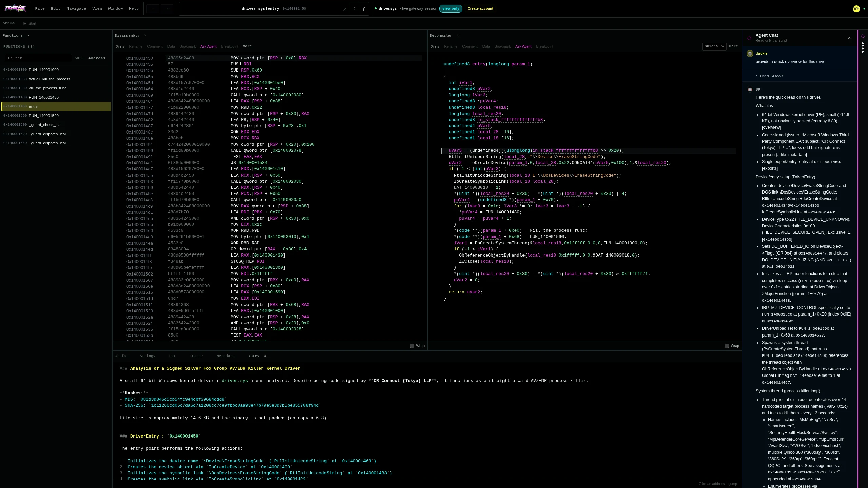Click the pencil rename icon in address bar
This screenshot has height=488, width=868.
345,9
